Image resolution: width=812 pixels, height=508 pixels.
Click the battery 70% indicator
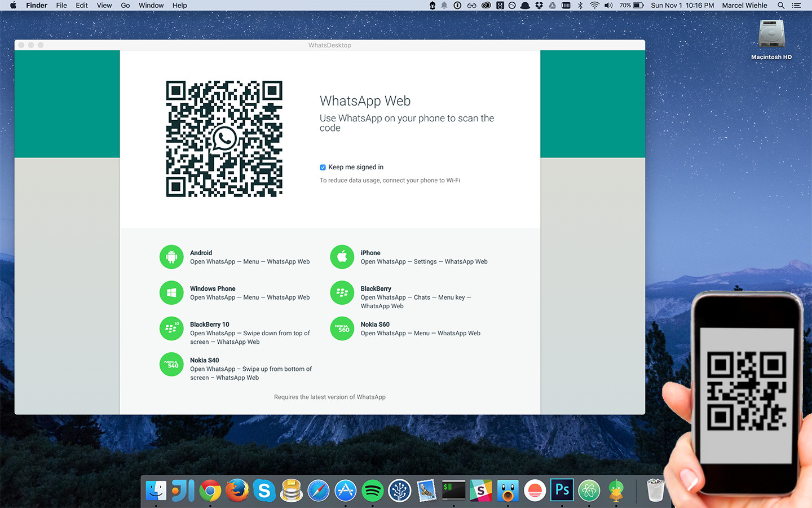point(632,5)
